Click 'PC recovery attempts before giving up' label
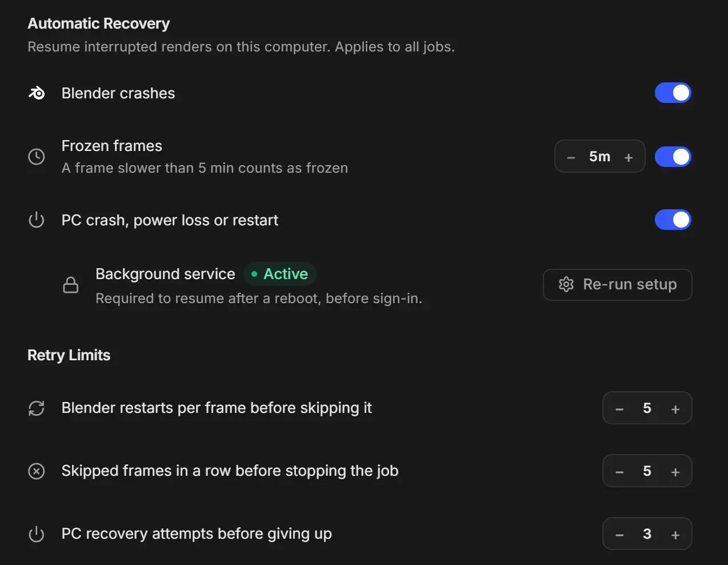This screenshot has width=728, height=565. (x=197, y=534)
